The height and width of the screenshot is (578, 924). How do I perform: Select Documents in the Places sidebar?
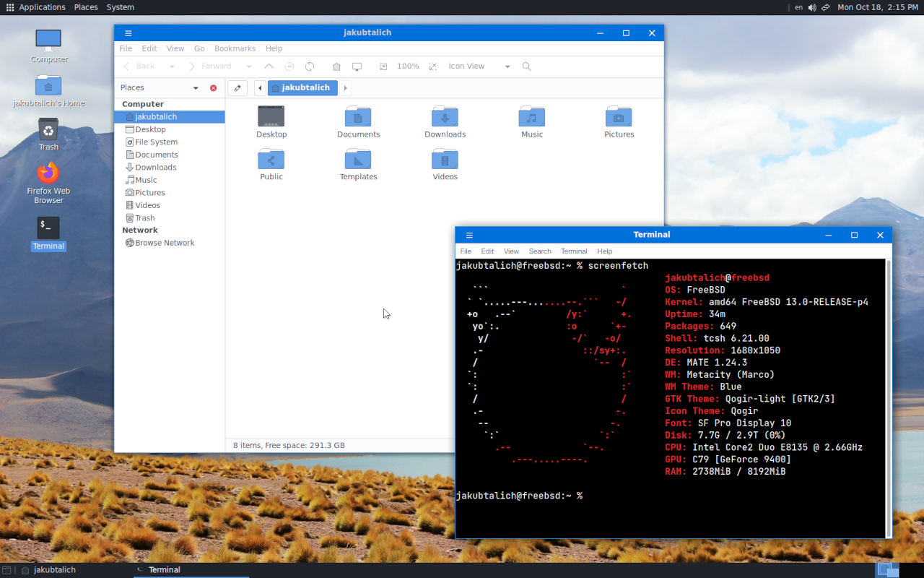(170, 155)
